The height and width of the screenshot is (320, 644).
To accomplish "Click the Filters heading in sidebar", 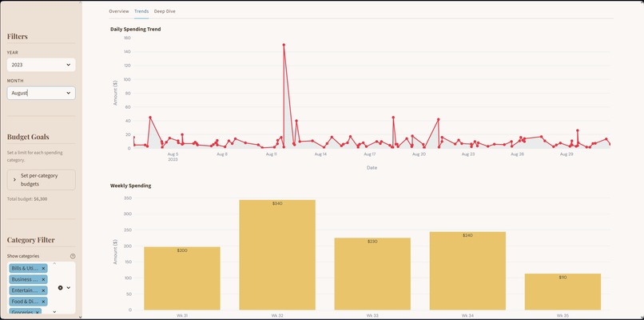I will (18, 36).
